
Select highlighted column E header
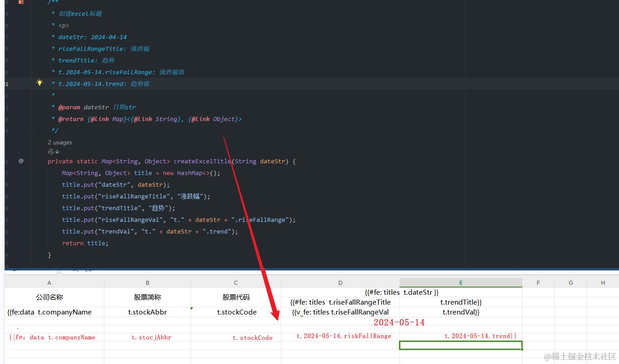pyautogui.click(x=461, y=283)
